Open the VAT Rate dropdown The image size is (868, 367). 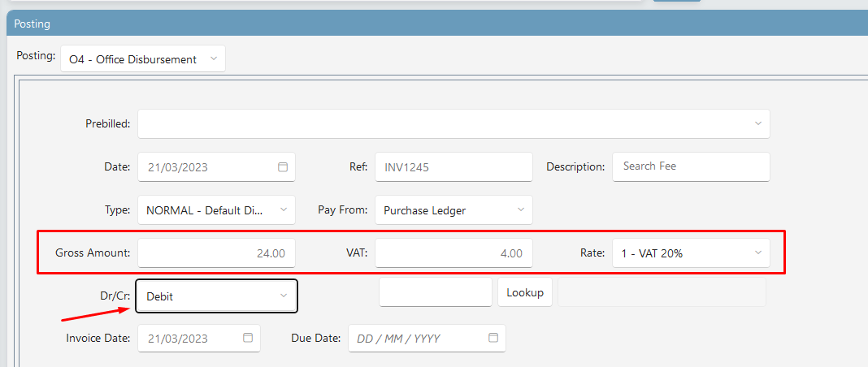pyautogui.click(x=690, y=253)
